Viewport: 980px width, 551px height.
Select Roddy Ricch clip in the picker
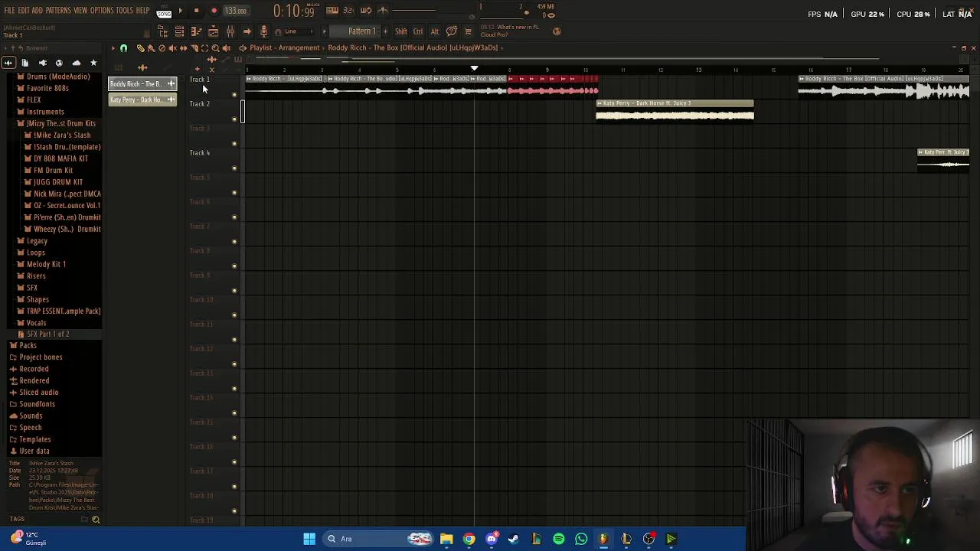coord(142,83)
